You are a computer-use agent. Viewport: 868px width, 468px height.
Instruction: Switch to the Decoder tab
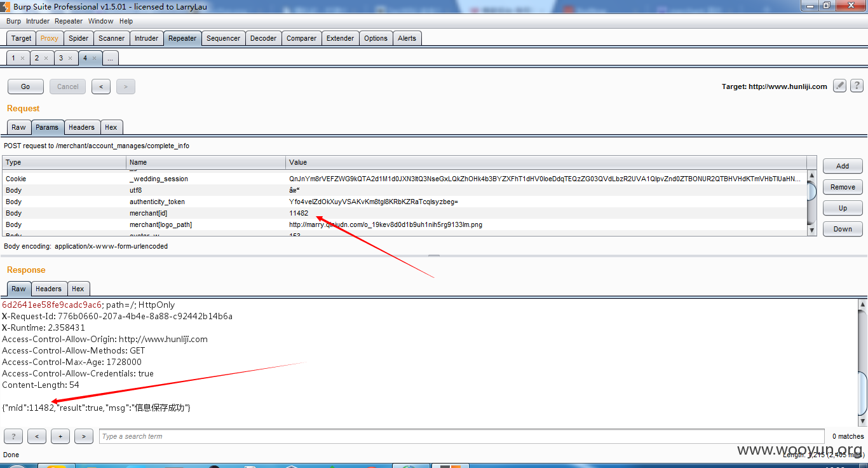[263, 38]
